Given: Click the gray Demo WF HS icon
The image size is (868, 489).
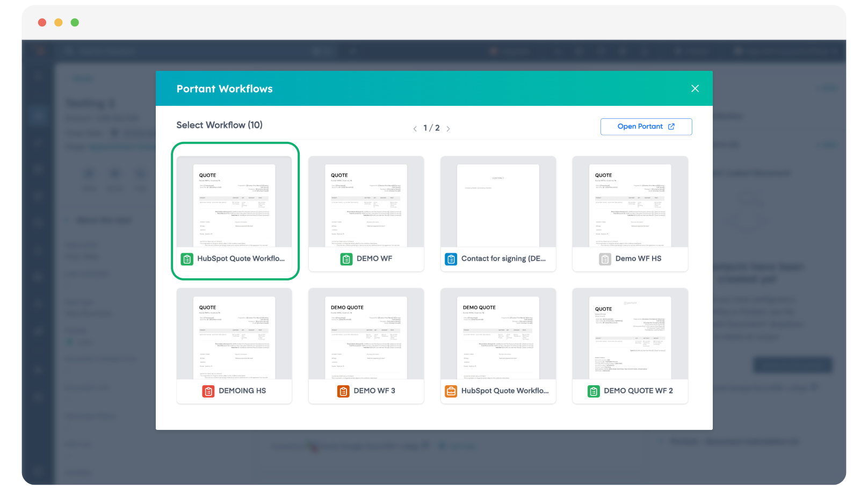Looking at the screenshot, I should pyautogui.click(x=605, y=259).
